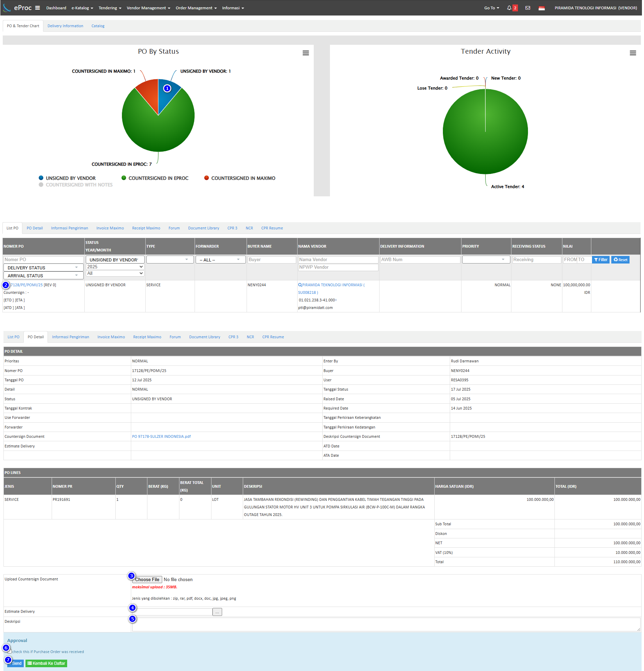Expand the DELIVERY STATUS dropdown

coord(43,268)
